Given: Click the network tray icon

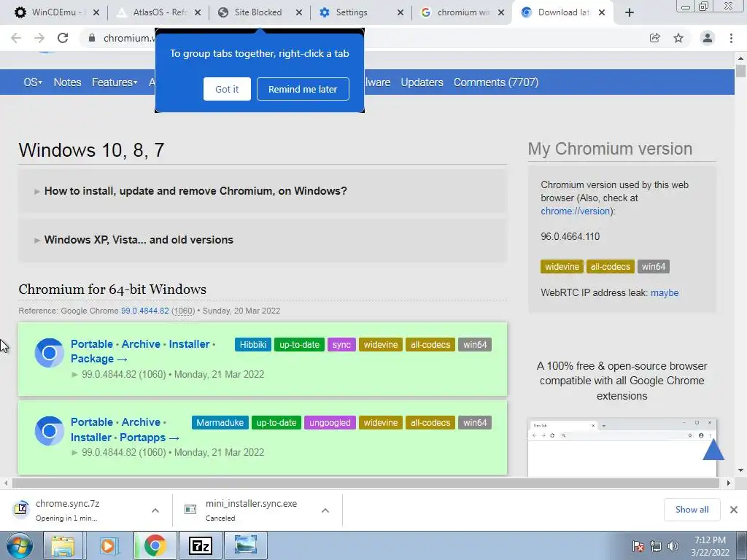Looking at the screenshot, I should [x=656, y=547].
